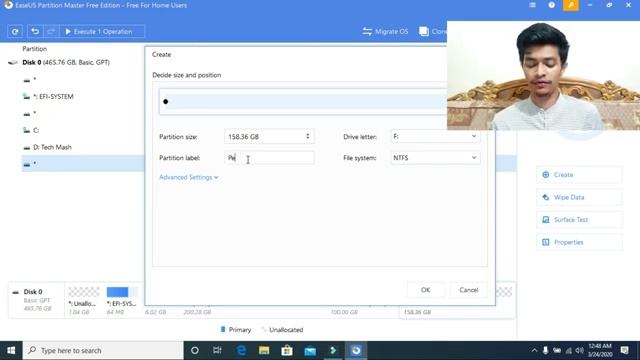The width and height of the screenshot is (640, 360).
Task: Show hidden system tray icons
Action: click(x=534, y=351)
